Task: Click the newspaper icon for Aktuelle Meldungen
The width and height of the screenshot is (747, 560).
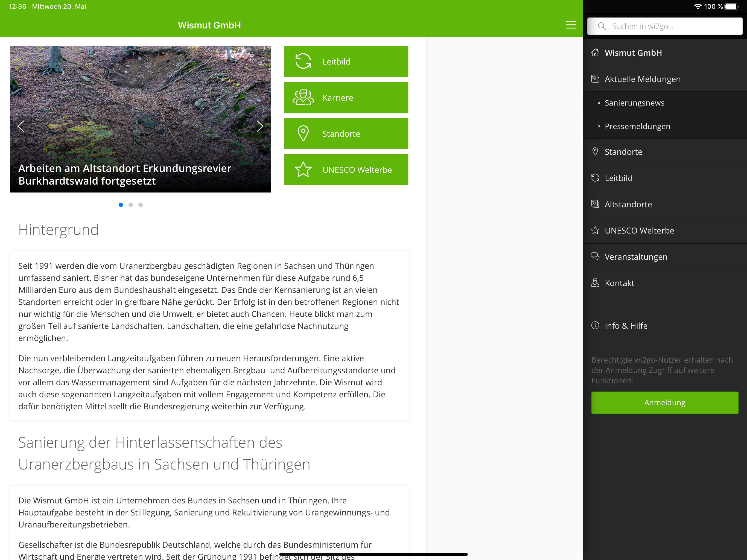Action: (x=595, y=79)
